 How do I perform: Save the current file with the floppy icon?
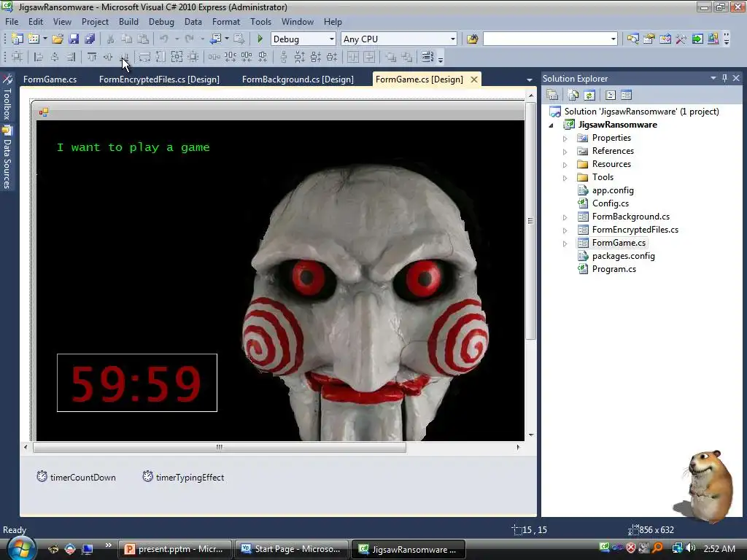coord(74,39)
